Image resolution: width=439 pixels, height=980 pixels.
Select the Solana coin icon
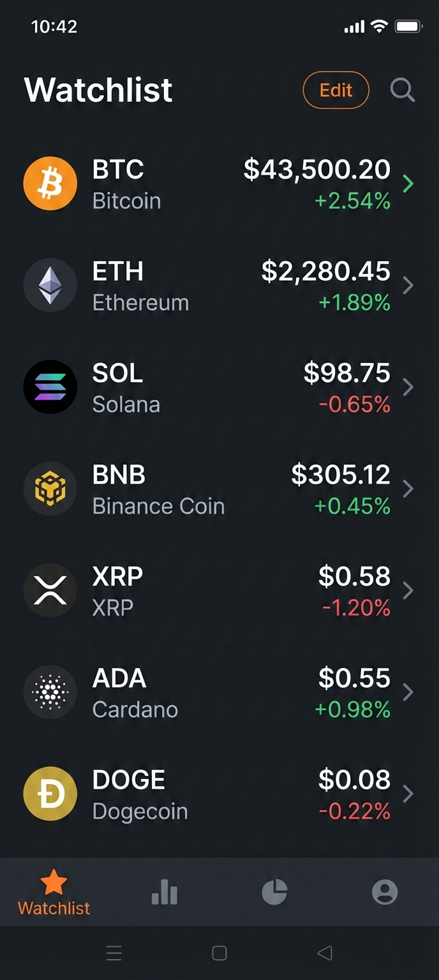click(x=50, y=387)
